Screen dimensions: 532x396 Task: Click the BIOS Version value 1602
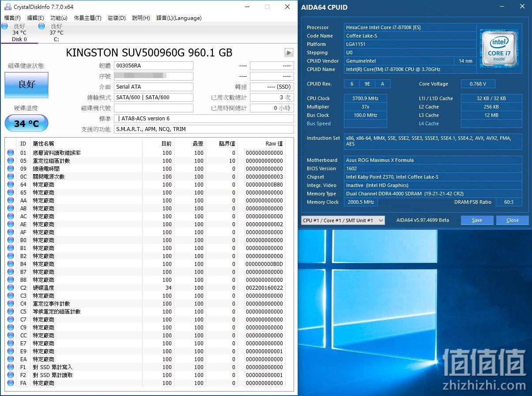click(x=433, y=168)
